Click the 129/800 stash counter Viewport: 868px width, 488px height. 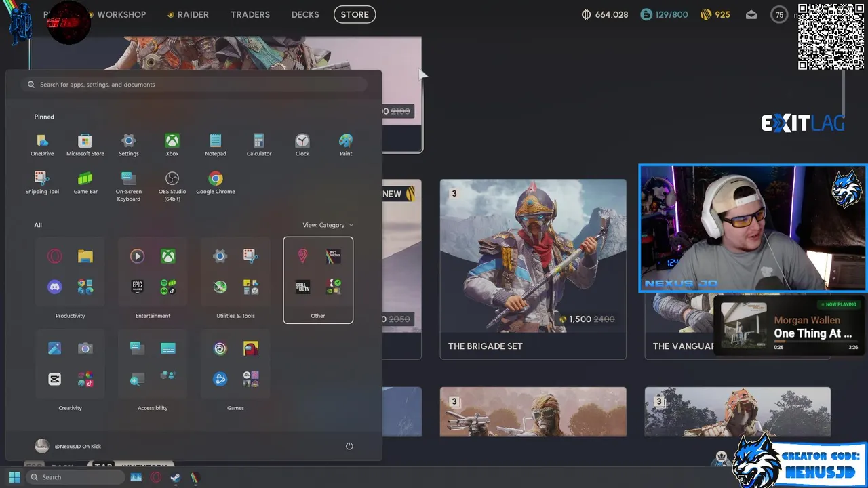pos(665,14)
